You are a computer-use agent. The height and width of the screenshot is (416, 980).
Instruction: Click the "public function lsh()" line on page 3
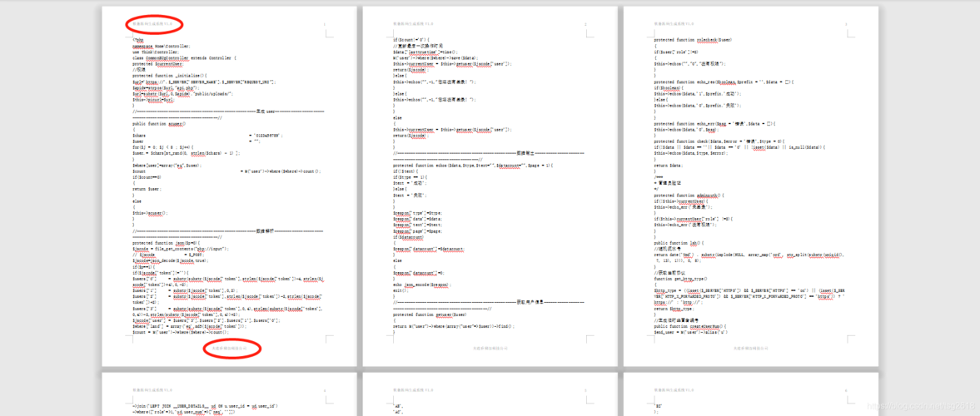(679, 242)
